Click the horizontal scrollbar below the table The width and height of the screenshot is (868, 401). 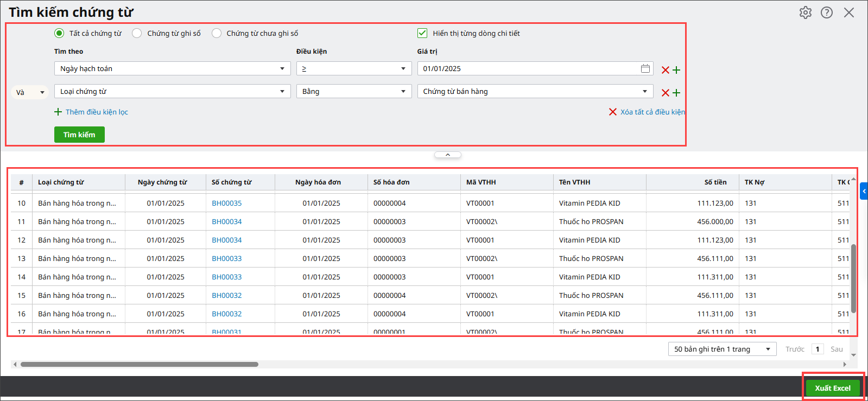point(140,364)
